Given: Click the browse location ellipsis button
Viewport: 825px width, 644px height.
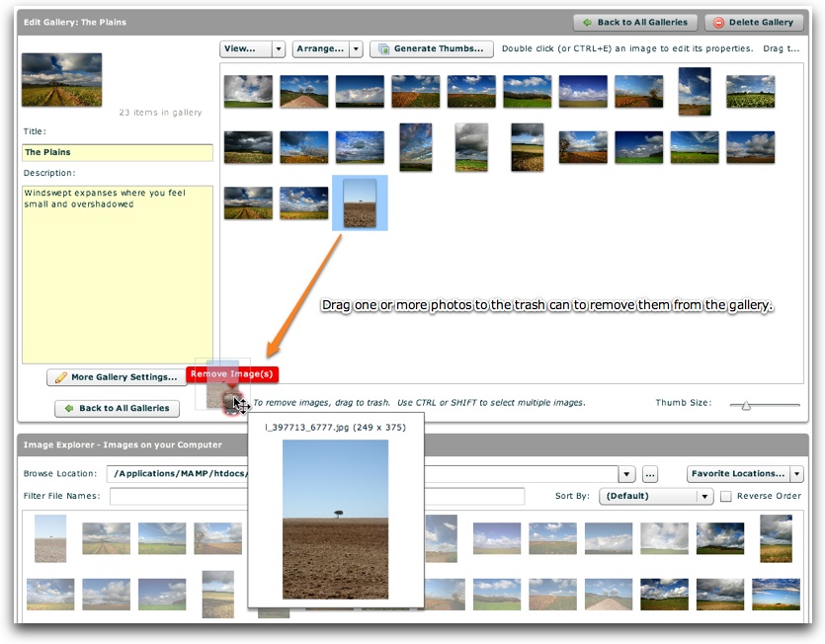Looking at the screenshot, I should coord(649,474).
